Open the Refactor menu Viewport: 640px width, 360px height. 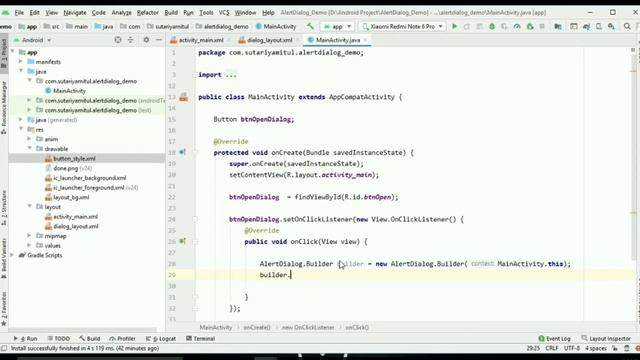coord(147,13)
